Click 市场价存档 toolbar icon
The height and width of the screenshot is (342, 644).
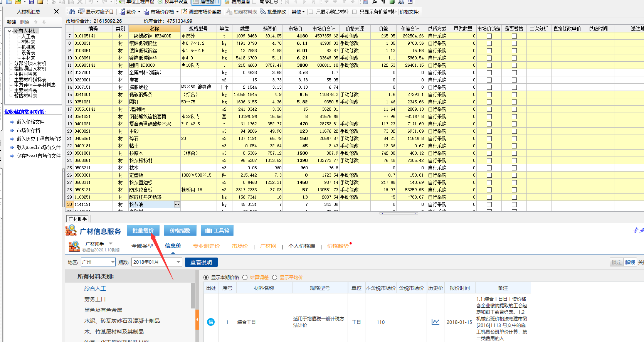pos(146,12)
